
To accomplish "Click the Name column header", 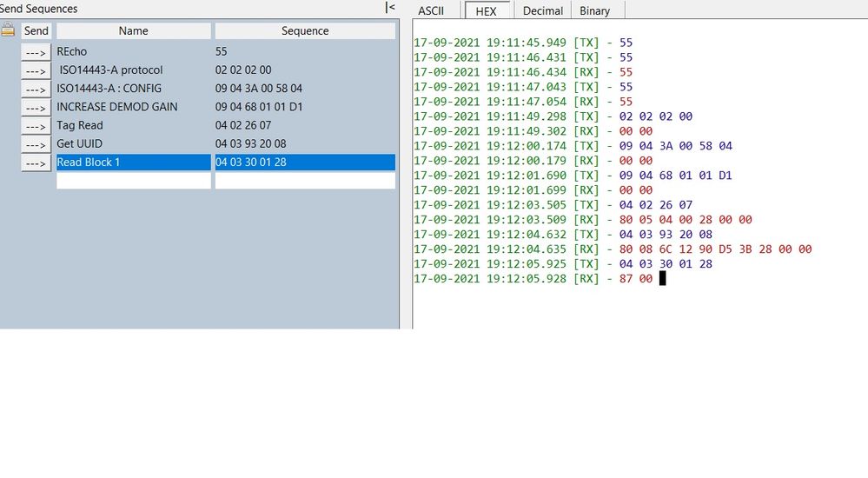I will 134,31.
